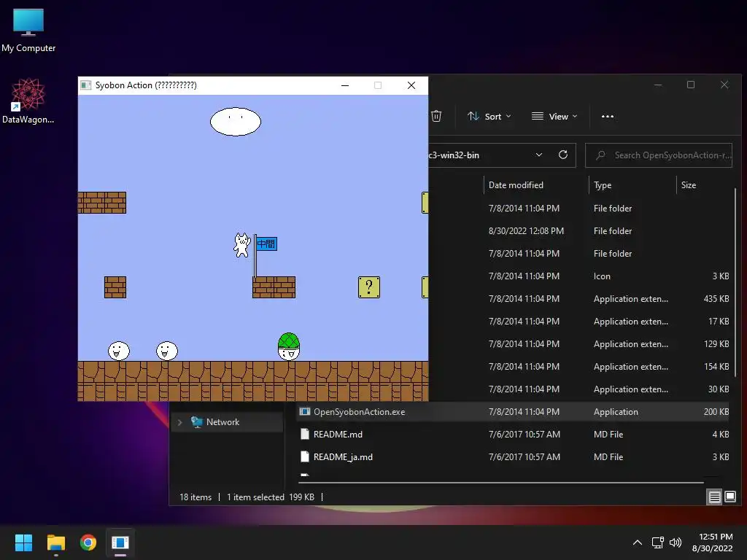The height and width of the screenshot is (560, 747).
Task: Open File Explorer from taskbar
Action: (55, 542)
